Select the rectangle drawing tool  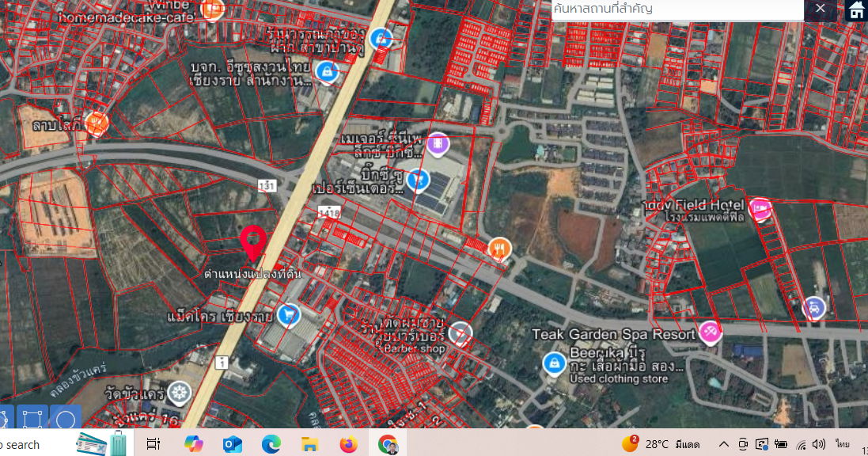click(x=32, y=416)
